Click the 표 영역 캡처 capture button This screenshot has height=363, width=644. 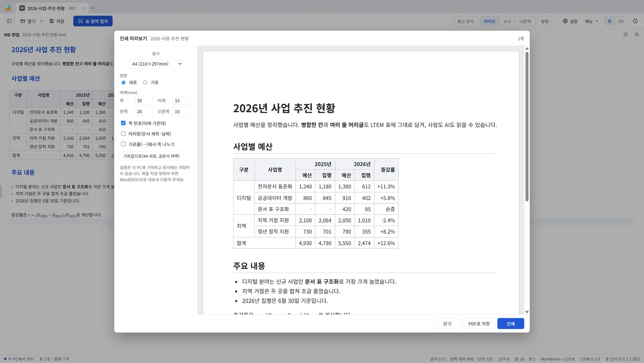pos(93,21)
